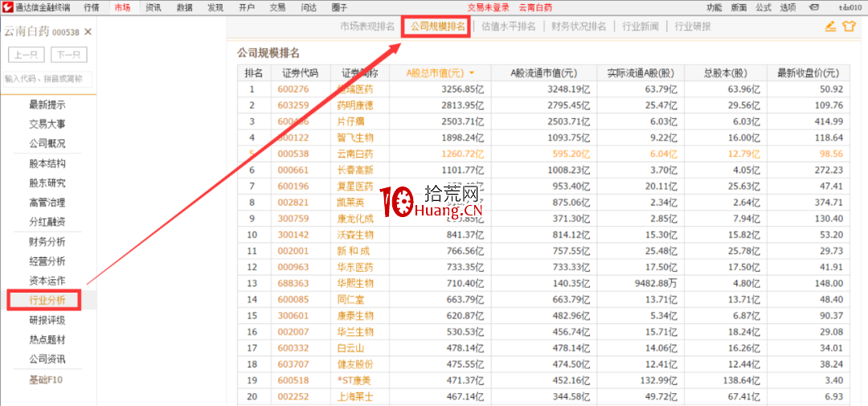Image resolution: width=868 pixels, height=406 pixels.
Task: Open 经营分析 in the sidebar
Action: point(47,260)
